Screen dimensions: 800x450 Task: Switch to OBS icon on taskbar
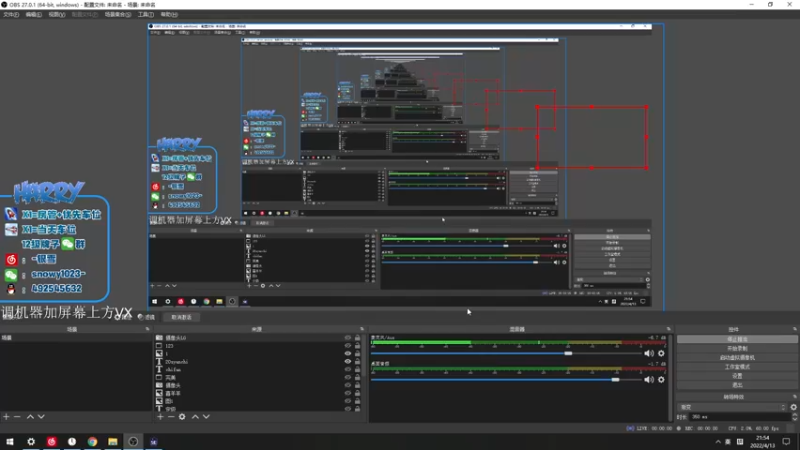click(133, 441)
